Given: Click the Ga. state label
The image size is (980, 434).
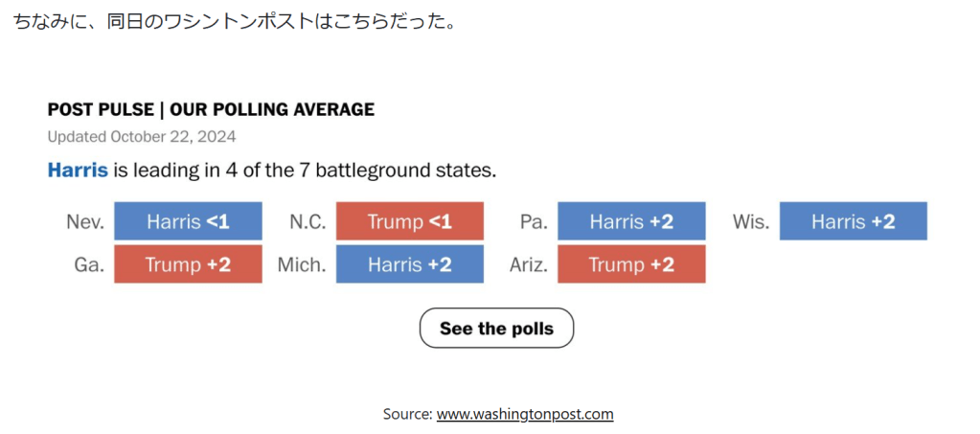Looking at the screenshot, I should coord(88,265).
